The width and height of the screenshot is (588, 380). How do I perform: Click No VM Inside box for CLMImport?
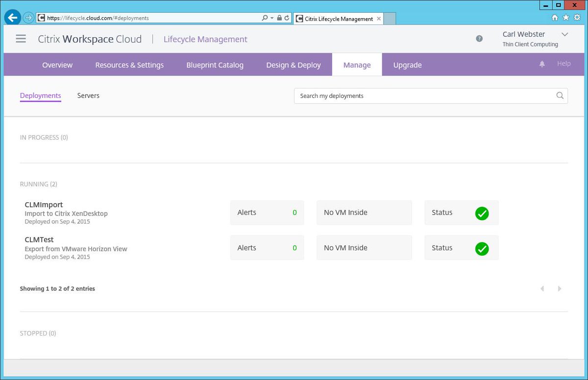click(364, 213)
